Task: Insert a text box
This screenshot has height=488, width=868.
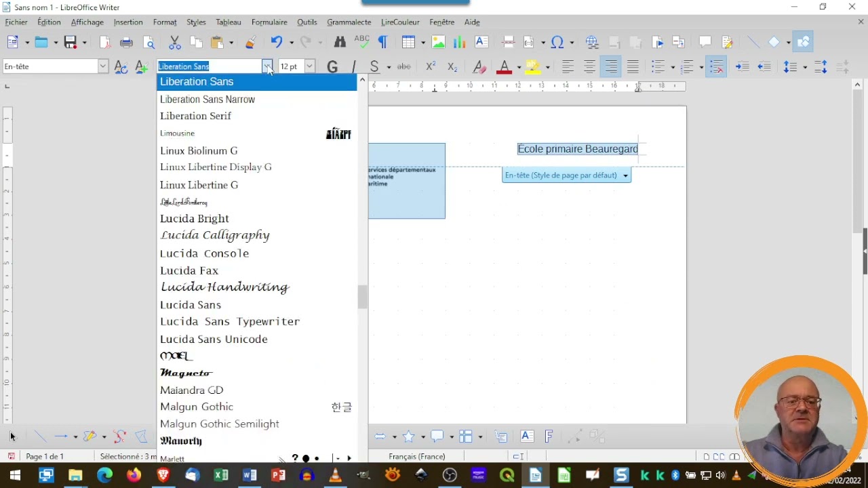Action: (x=481, y=42)
